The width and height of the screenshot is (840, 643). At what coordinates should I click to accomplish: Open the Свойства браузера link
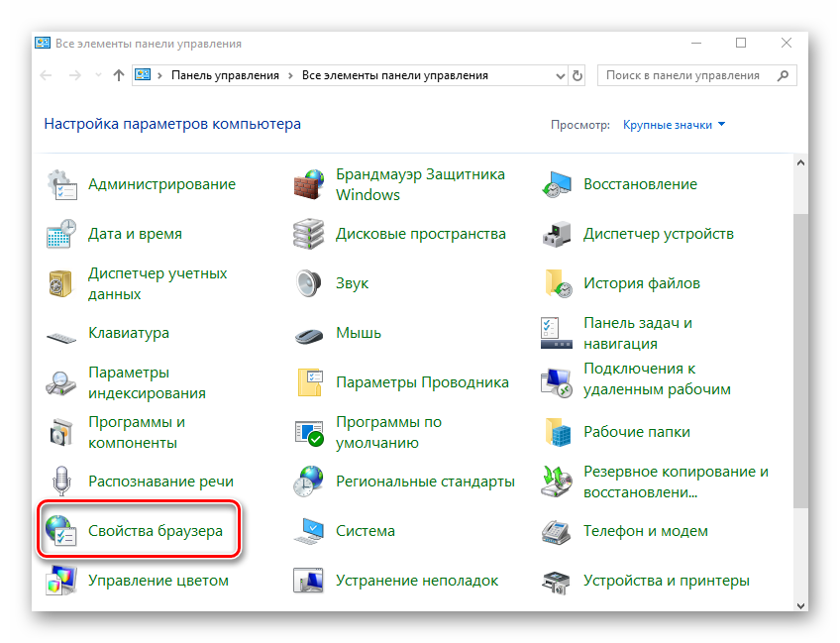pyautogui.click(x=156, y=531)
